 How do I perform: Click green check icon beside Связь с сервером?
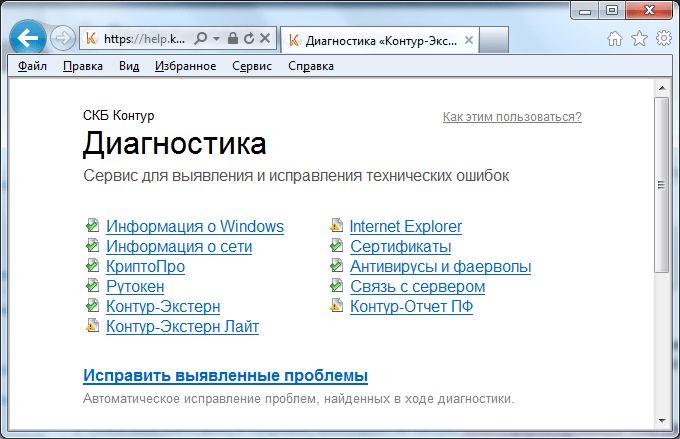(x=337, y=285)
